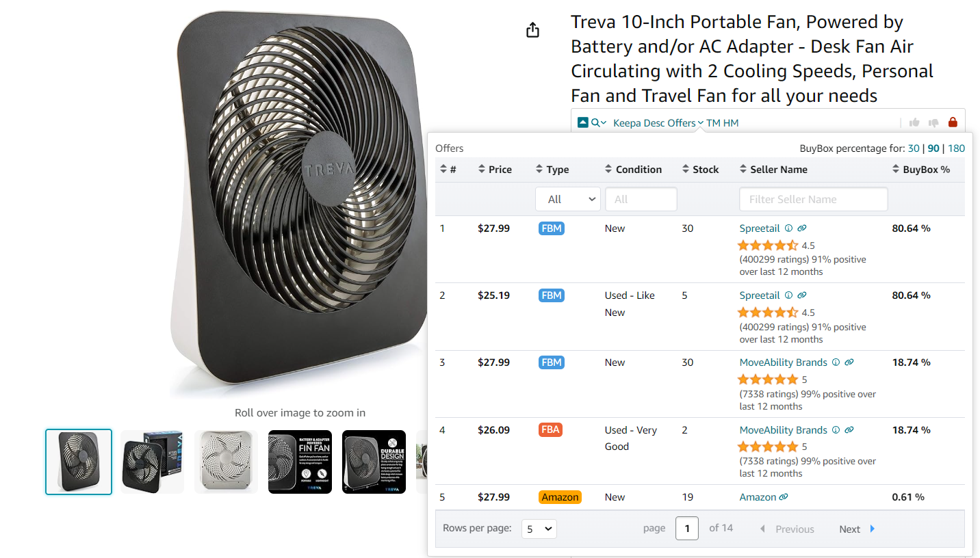Expand the Keepa Offers dropdown chevron
Viewport: 980px width, 558px height.
[700, 123]
